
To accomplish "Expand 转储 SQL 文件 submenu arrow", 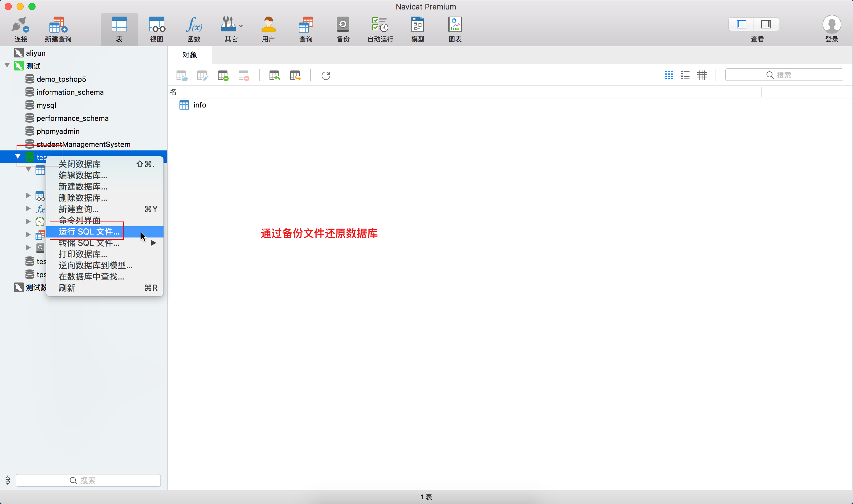I will pos(153,243).
